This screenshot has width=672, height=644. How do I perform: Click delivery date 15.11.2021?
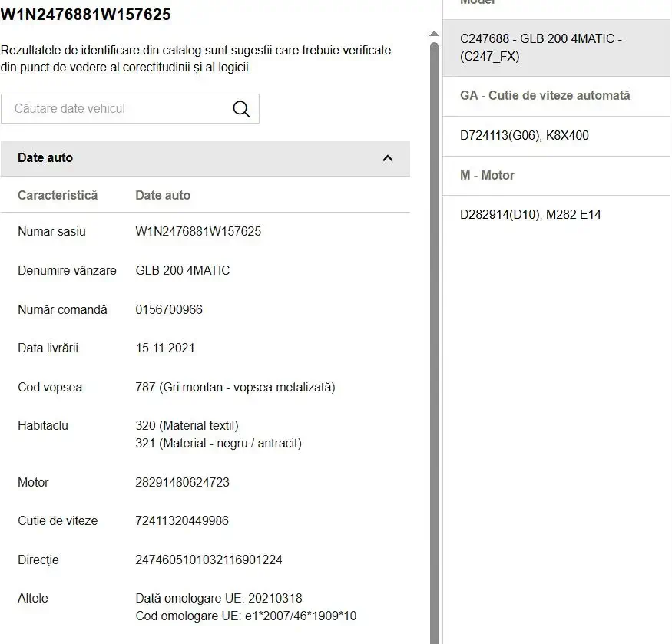(165, 348)
